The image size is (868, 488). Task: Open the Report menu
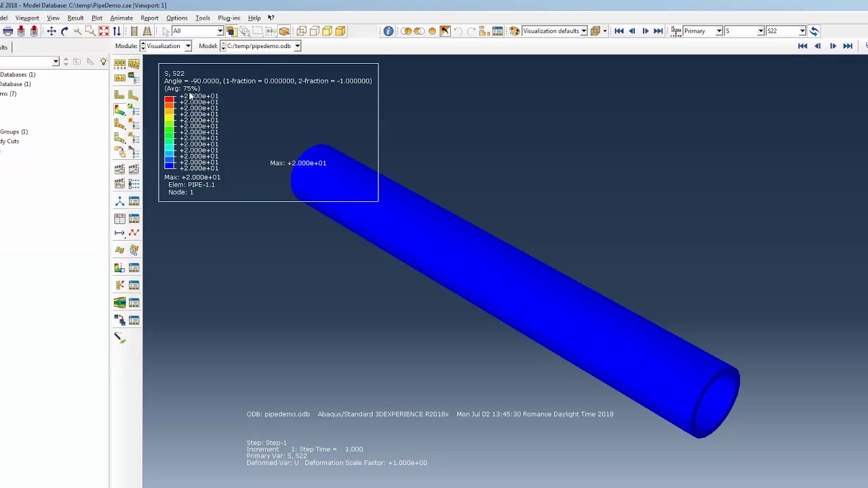[x=149, y=18]
